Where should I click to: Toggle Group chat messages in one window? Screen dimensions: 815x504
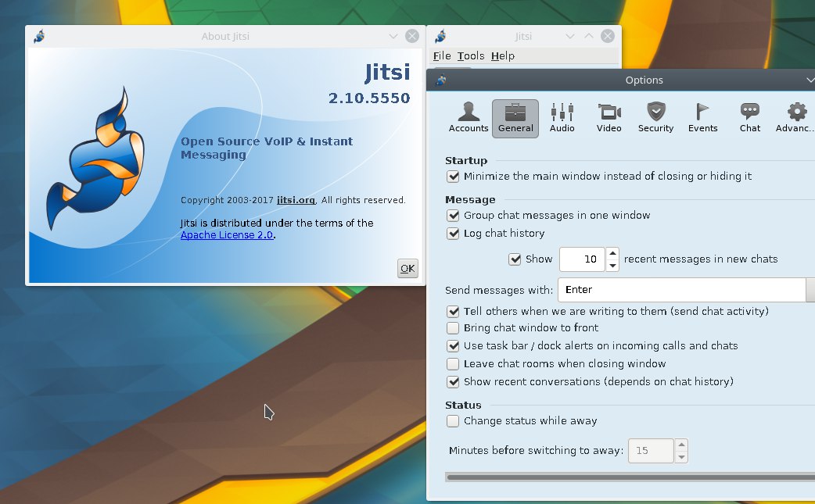[x=453, y=216]
